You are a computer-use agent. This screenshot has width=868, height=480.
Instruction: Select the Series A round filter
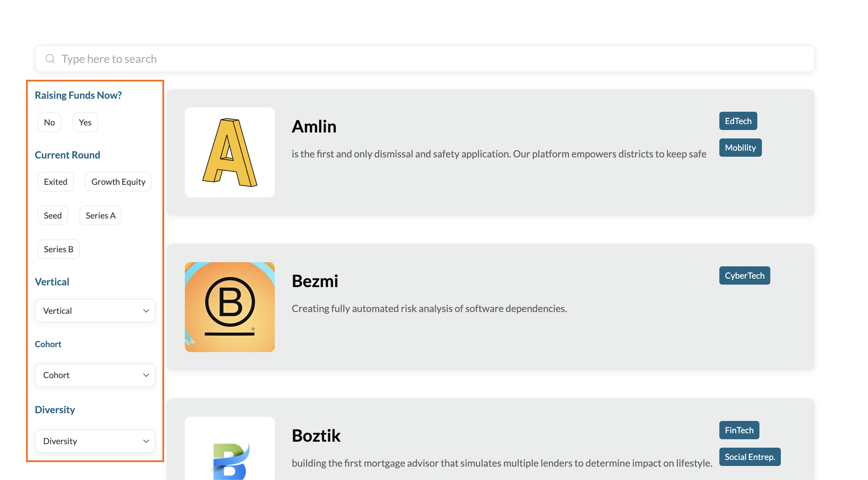pyautogui.click(x=101, y=215)
